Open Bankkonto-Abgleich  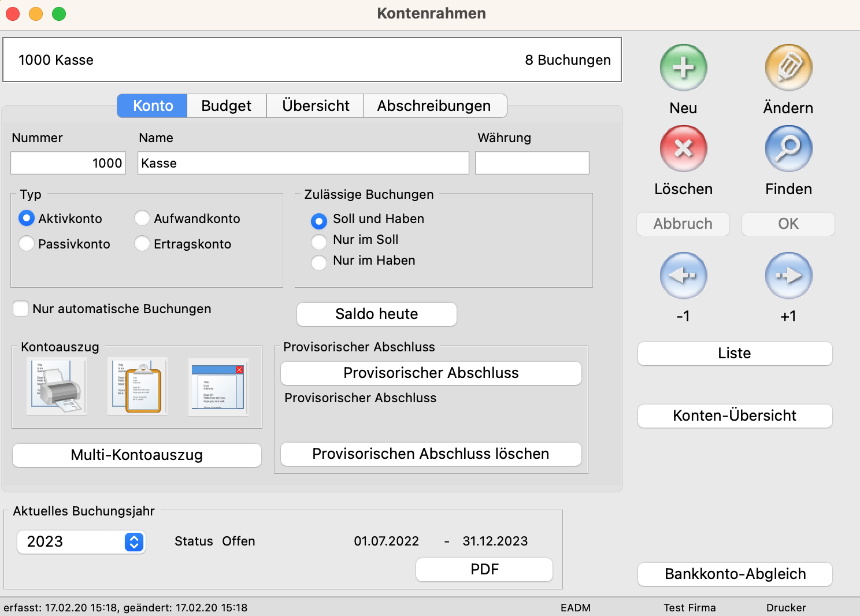735,574
